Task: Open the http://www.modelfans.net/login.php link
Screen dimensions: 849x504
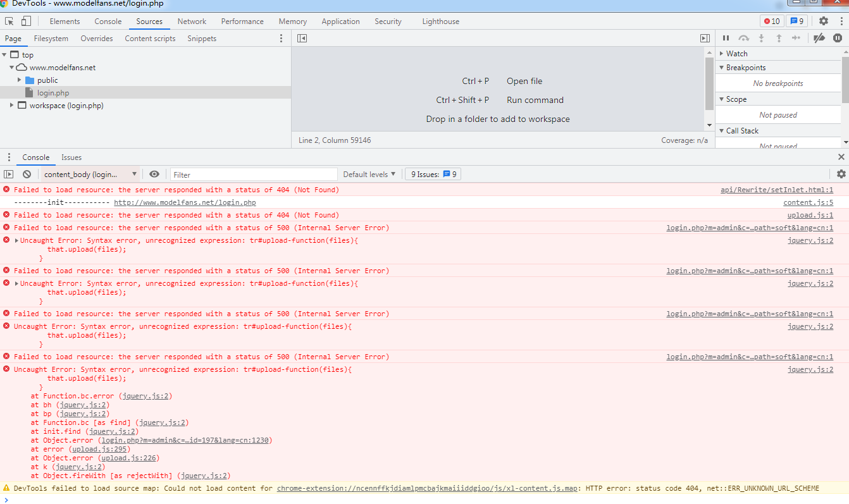Action: (185, 202)
